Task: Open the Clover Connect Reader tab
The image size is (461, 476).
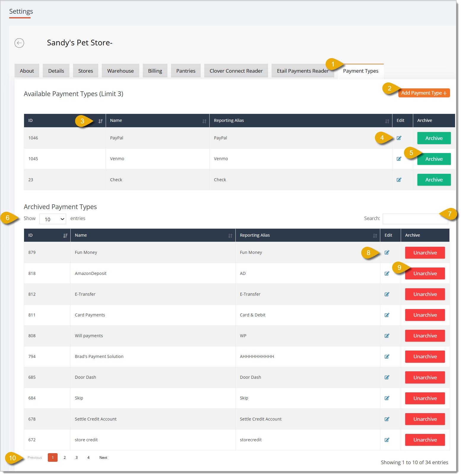Action: pos(236,71)
